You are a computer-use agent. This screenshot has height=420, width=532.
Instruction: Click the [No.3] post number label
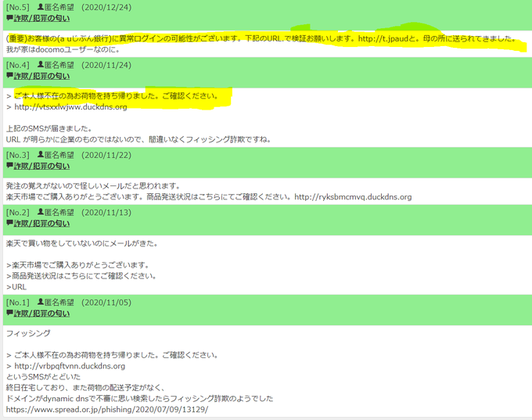[x=18, y=155]
